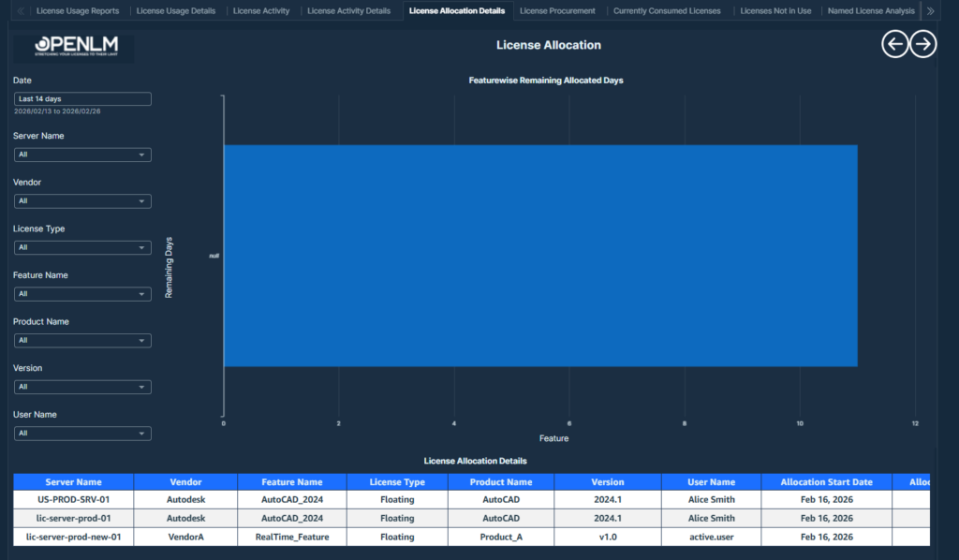This screenshot has width=959, height=560.
Task: Open the User Name dropdown
Action: [x=82, y=434]
